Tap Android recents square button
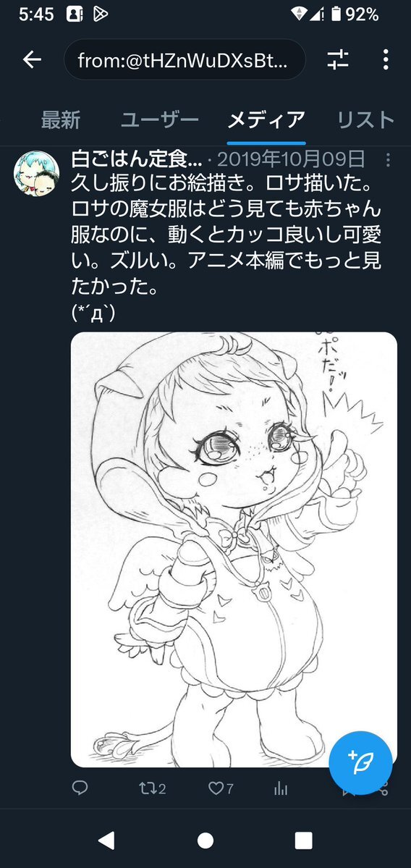The width and height of the screenshot is (411, 868). pyautogui.click(x=304, y=841)
